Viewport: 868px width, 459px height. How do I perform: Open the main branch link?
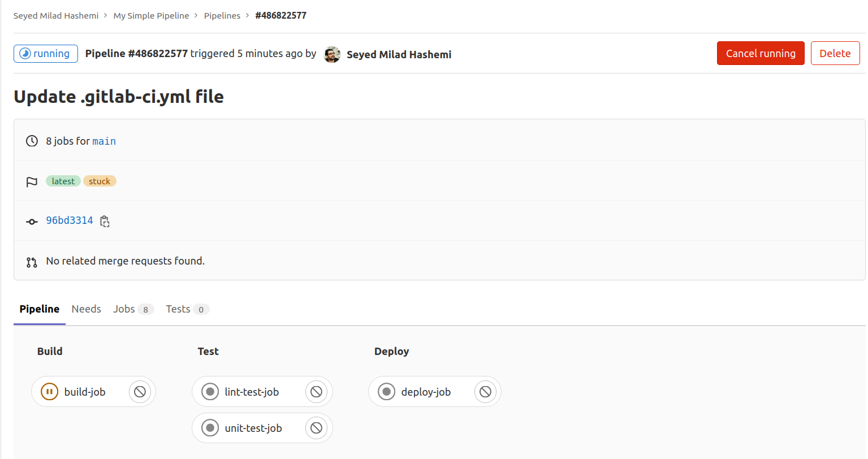click(104, 141)
